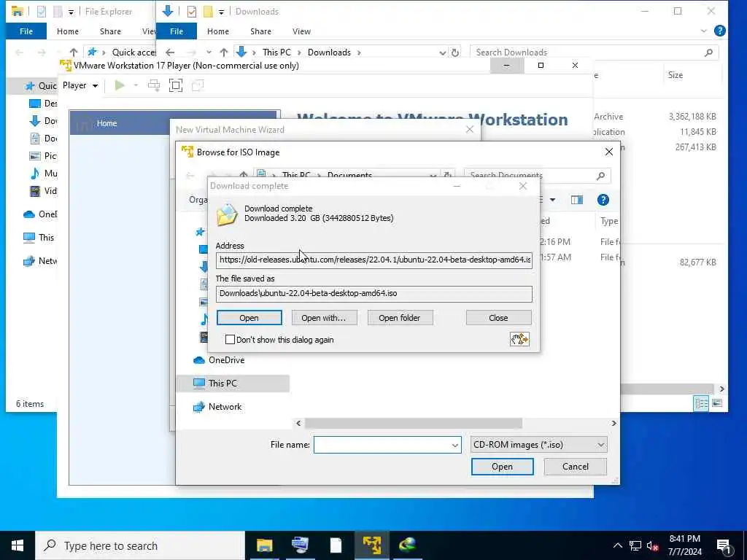Open Share tab in File Explorer window

click(110, 31)
